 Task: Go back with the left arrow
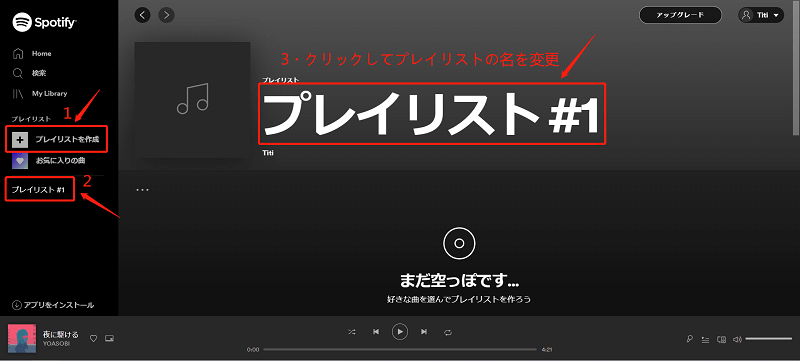click(x=142, y=15)
